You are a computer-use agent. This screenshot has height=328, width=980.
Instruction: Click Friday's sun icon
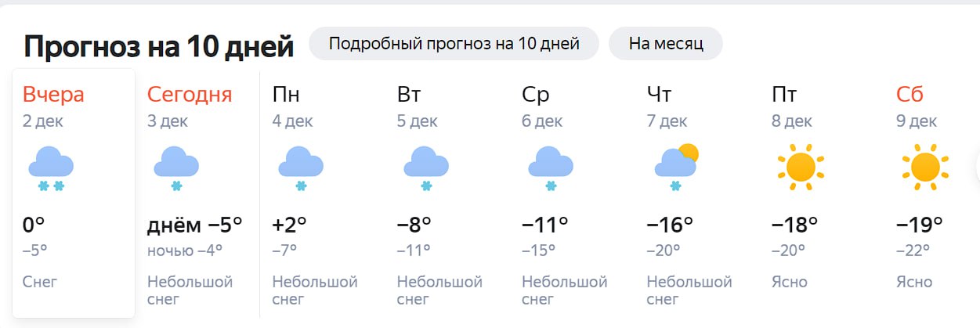[x=800, y=167]
